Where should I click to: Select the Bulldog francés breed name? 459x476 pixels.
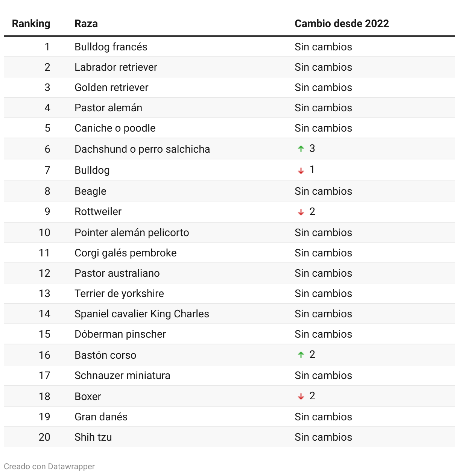coord(111,47)
